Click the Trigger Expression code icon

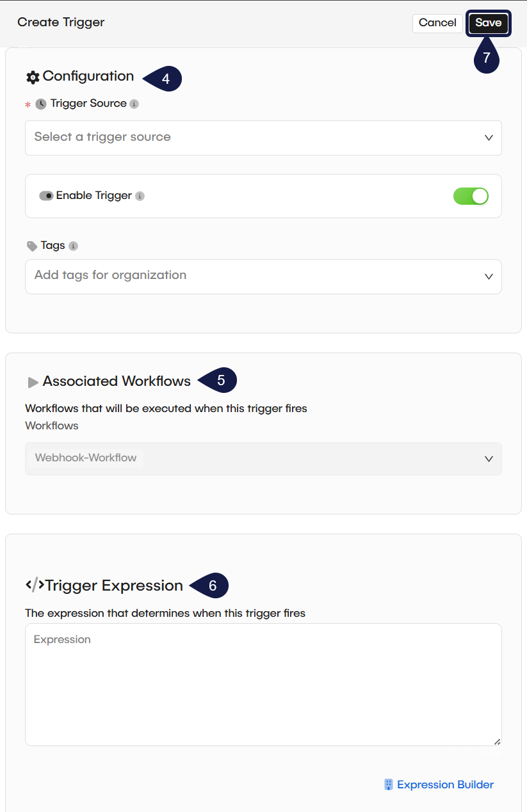tap(35, 585)
